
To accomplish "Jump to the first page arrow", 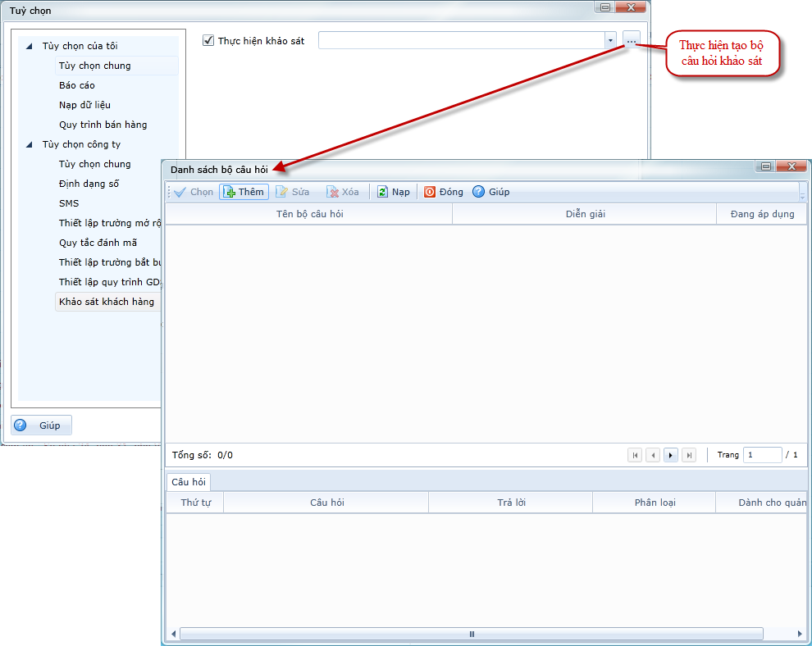I will [x=635, y=455].
